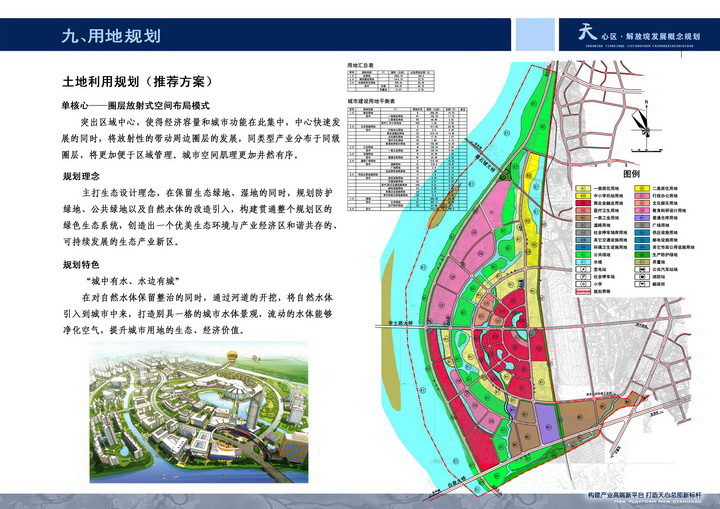Click the 社会停车场库用地 legend label

click(612, 233)
